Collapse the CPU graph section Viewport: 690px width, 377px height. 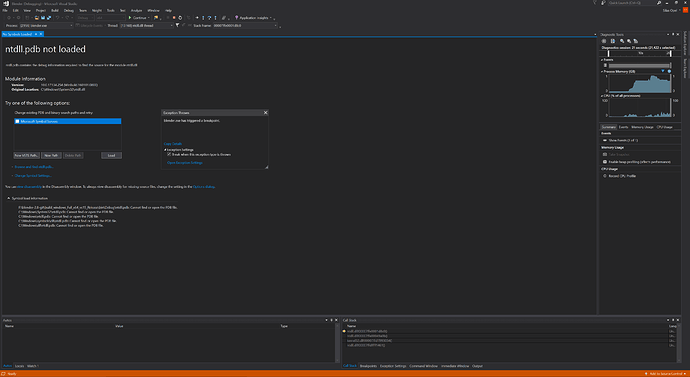602,95
